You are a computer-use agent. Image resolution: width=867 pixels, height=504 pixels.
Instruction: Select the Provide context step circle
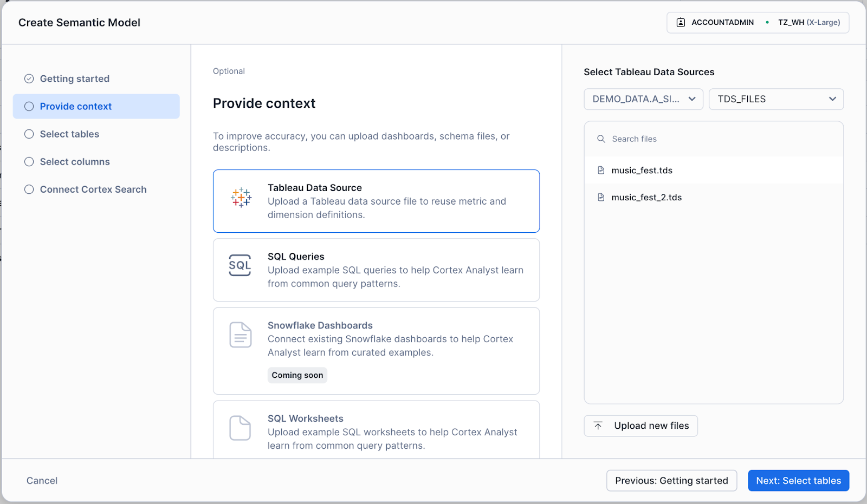29,107
